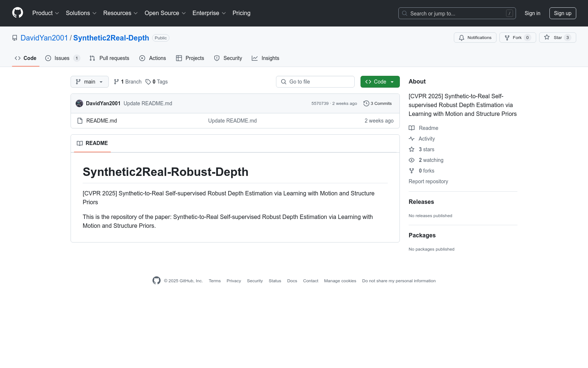
Task: Expand the Enterprise menu
Action: (x=209, y=13)
